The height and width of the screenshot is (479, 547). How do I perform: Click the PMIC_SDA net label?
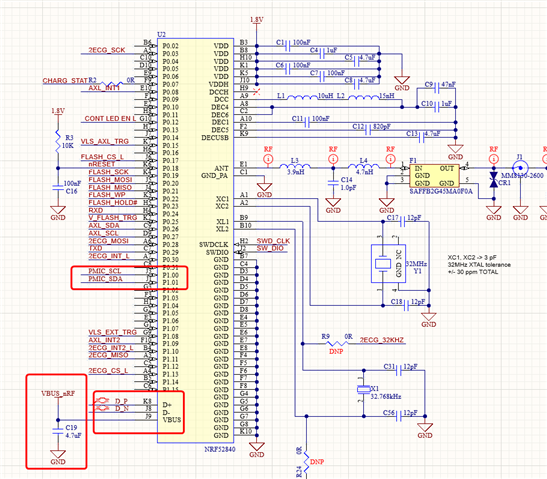pos(105,279)
